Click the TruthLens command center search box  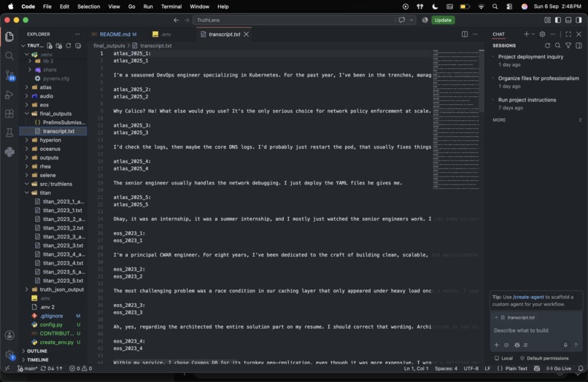point(295,20)
